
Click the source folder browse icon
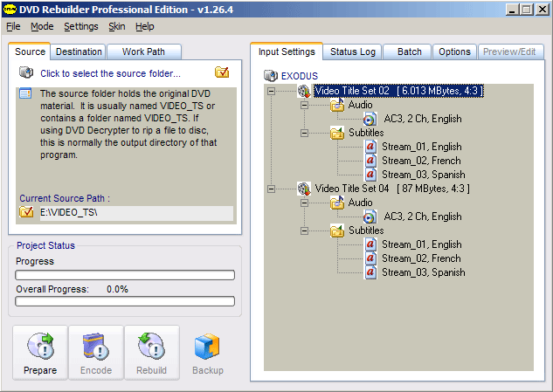pyautogui.click(x=222, y=72)
